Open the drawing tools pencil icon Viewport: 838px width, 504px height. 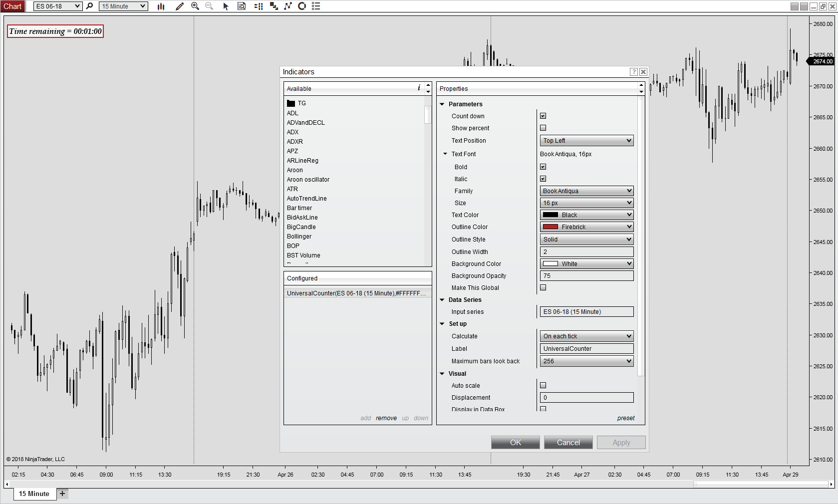pos(180,6)
